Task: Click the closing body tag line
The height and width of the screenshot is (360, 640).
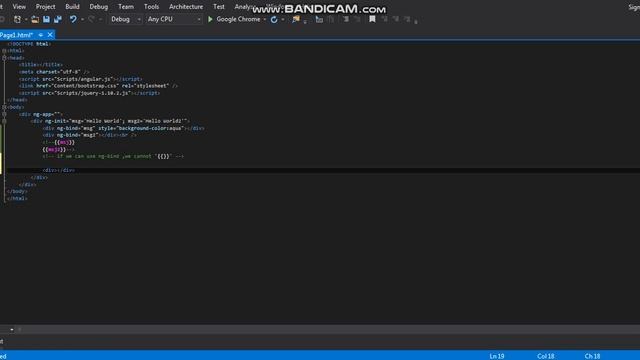Action: click(x=18, y=191)
